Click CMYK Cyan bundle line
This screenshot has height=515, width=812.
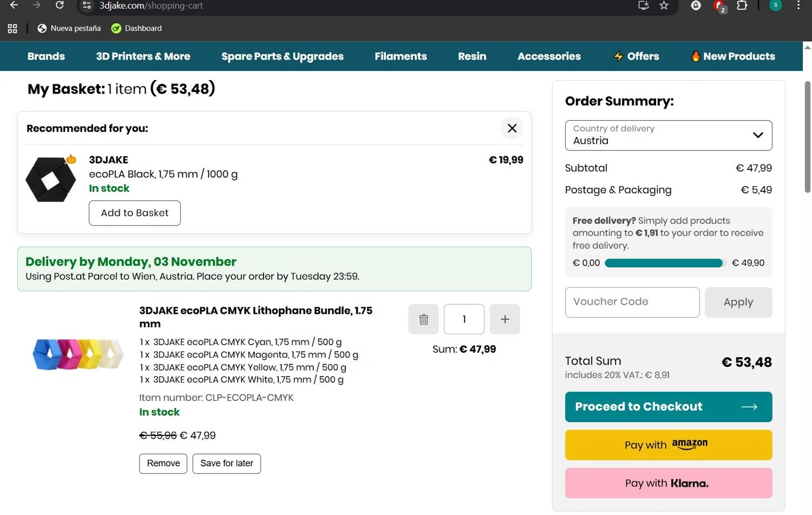tap(240, 342)
